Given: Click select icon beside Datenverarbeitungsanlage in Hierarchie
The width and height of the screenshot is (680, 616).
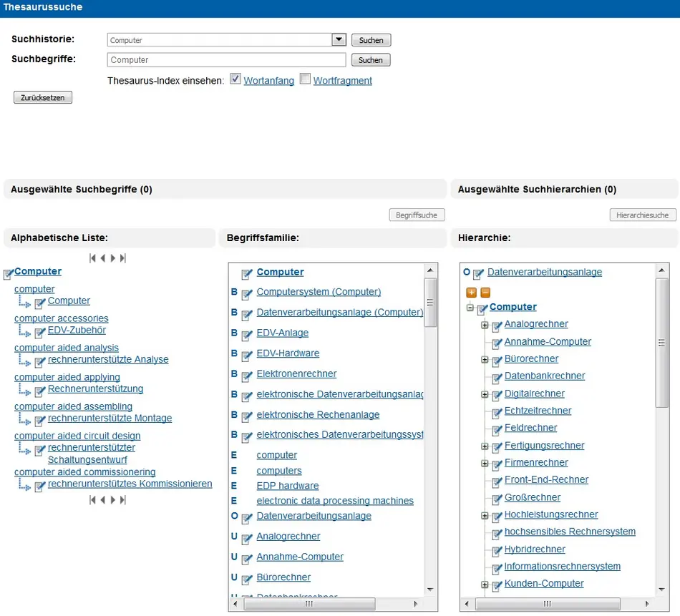Looking at the screenshot, I should pos(478,273).
